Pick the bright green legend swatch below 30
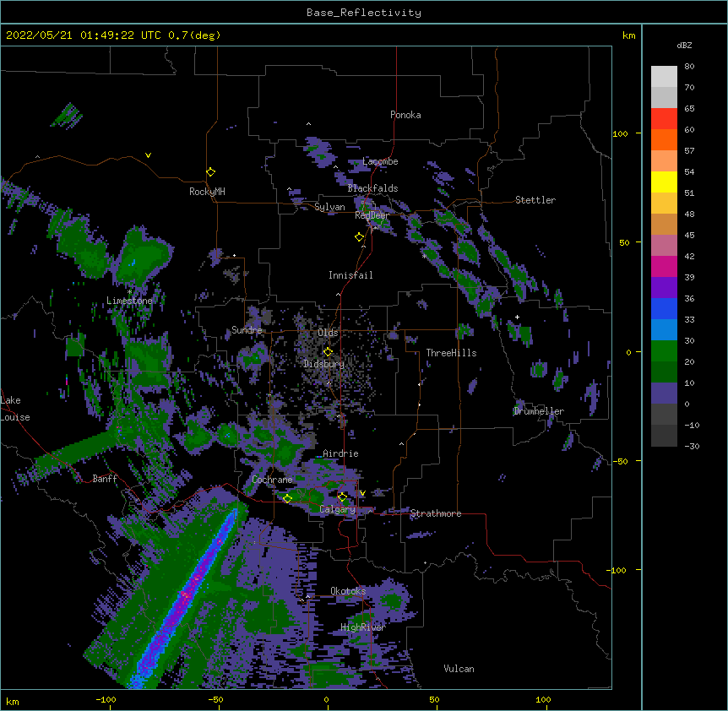Viewport: 728px width, 711px height. tap(664, 351)
